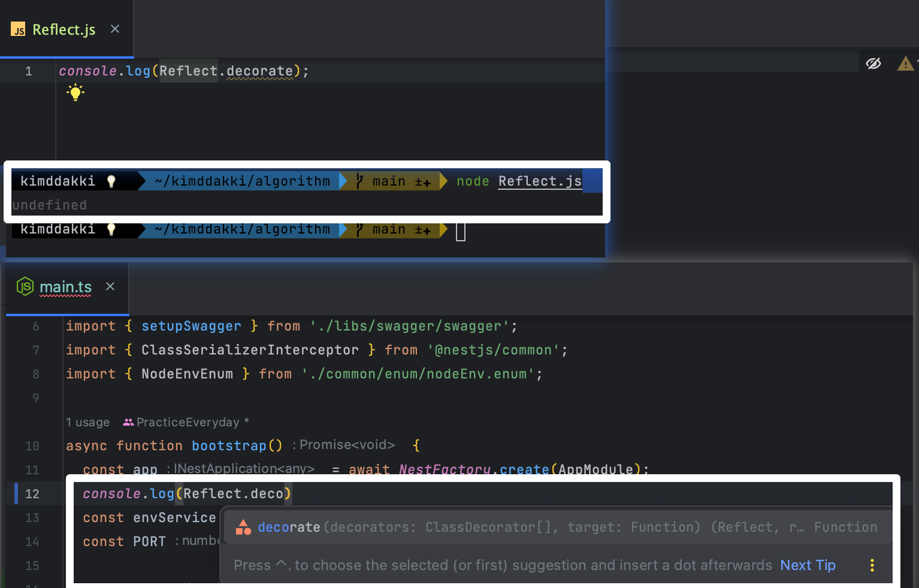Click 'NestFactory' on line 11
This screenshot has height=588, width=919.
pyautogui.click(x=445, y=470)
